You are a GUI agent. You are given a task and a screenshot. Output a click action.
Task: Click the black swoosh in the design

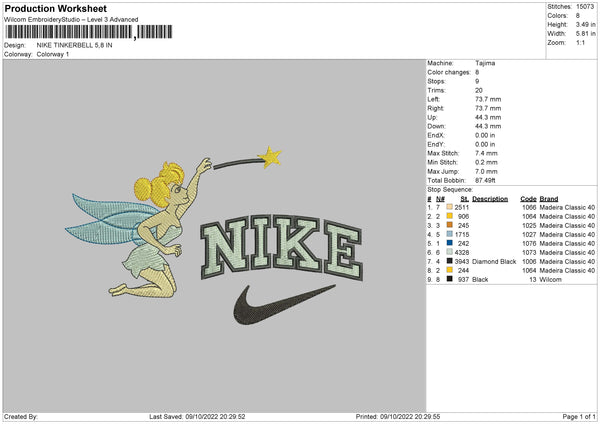pos(284,305)
